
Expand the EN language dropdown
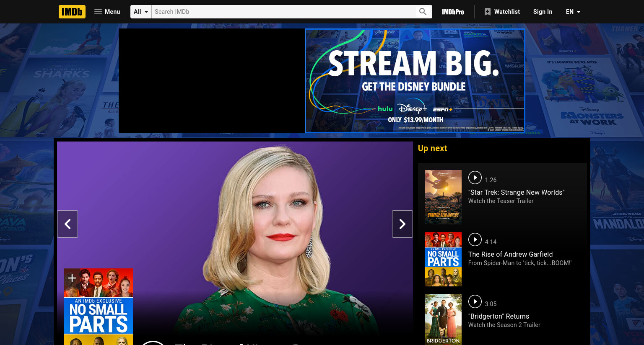573,12
